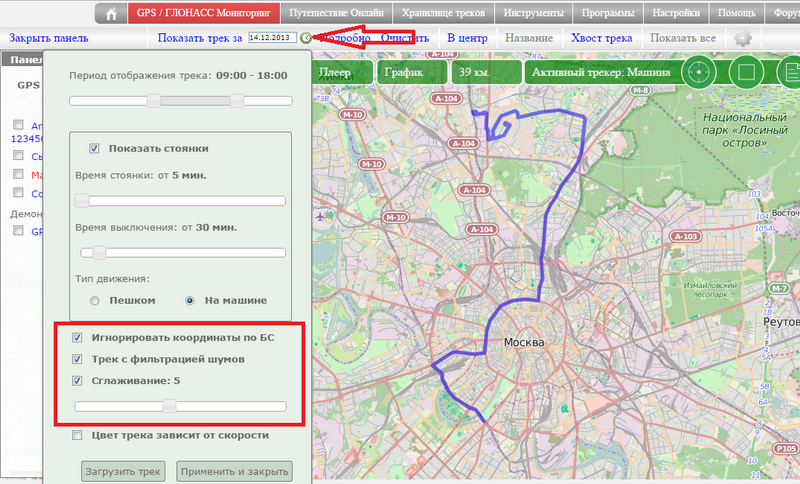Click the page icon at the map's right edge

[787, 73]
